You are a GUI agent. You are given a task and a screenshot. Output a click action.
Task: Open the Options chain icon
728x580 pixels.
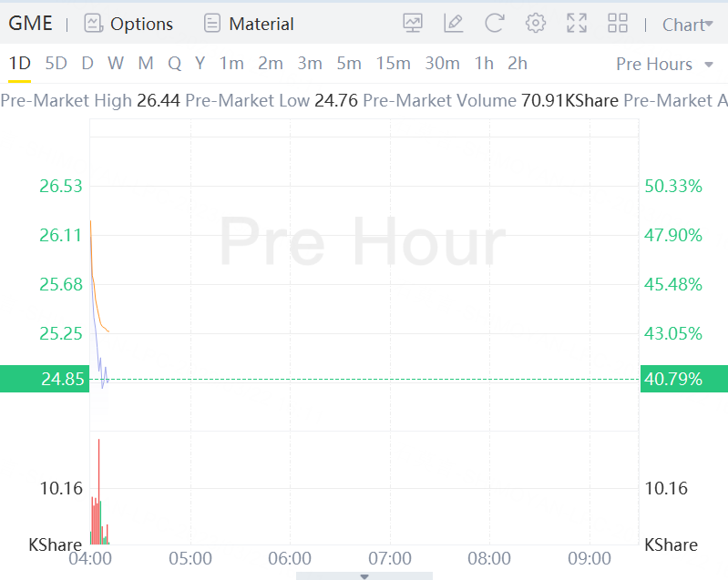pos(93,23)
